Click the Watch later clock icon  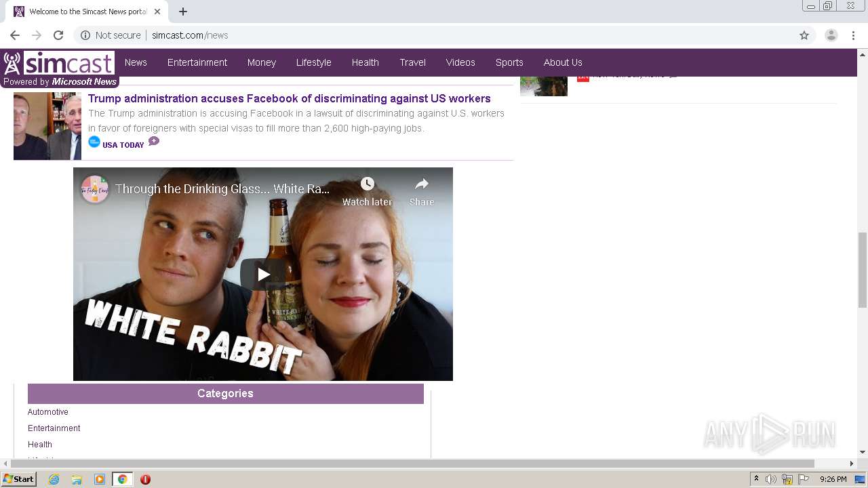click(368, 184)
